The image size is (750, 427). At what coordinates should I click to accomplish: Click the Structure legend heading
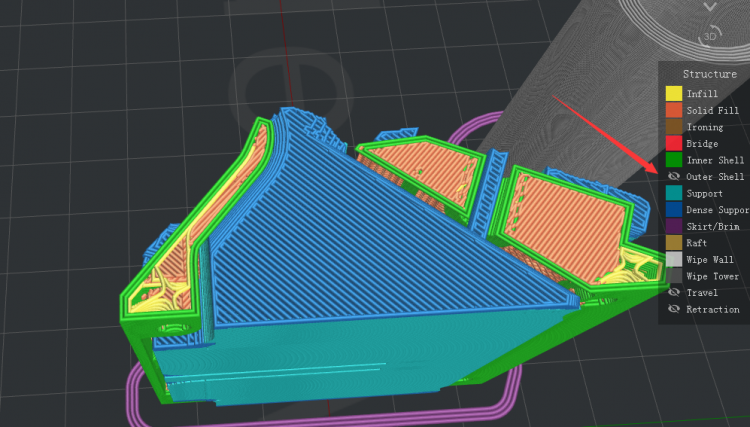tap(710, 74)
